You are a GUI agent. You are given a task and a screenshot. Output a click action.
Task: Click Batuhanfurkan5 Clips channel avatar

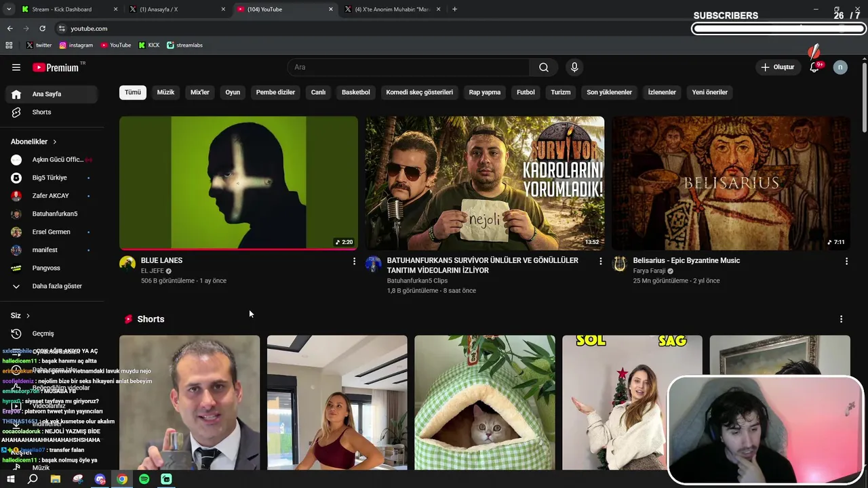click(374, 264)
